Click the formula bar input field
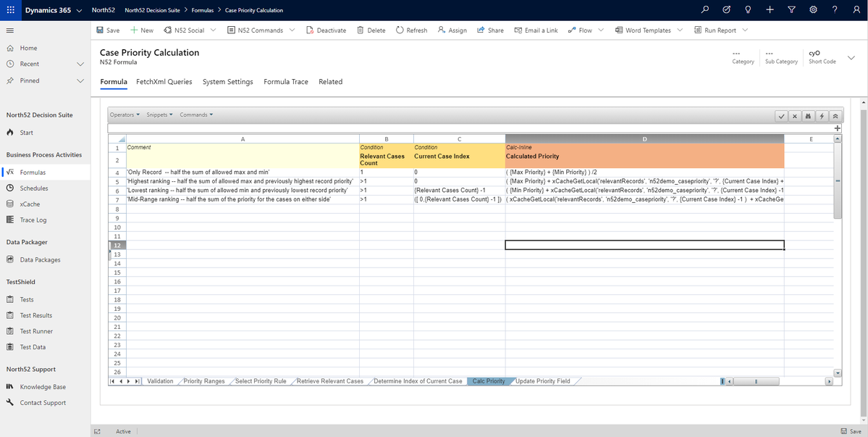The width and height of the screenshot is (868, 437). click(x=470, y=128)
